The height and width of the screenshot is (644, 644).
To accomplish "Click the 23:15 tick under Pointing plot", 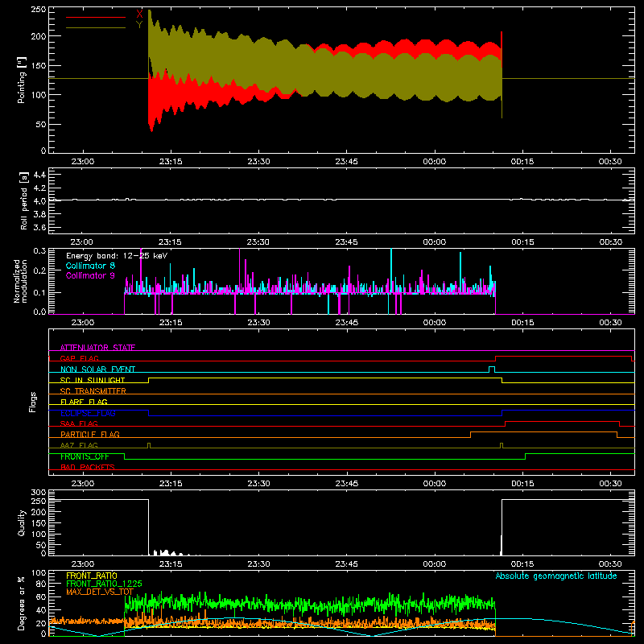I will [x=171, y=162].
